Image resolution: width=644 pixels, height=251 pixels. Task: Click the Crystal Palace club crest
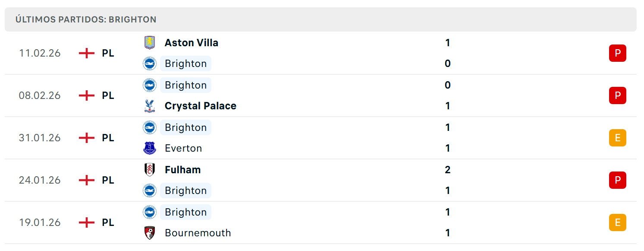pos(149,106)
